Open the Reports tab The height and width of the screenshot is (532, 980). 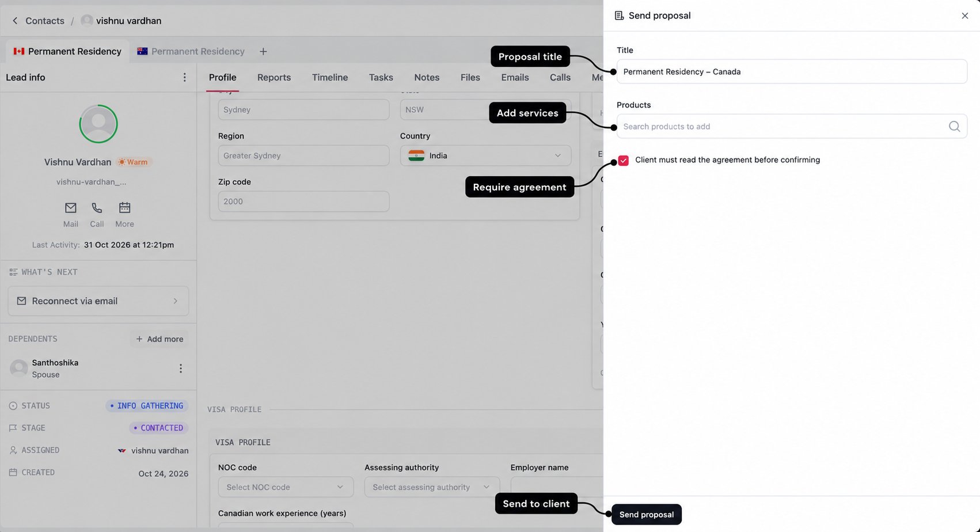pos(274,77)
